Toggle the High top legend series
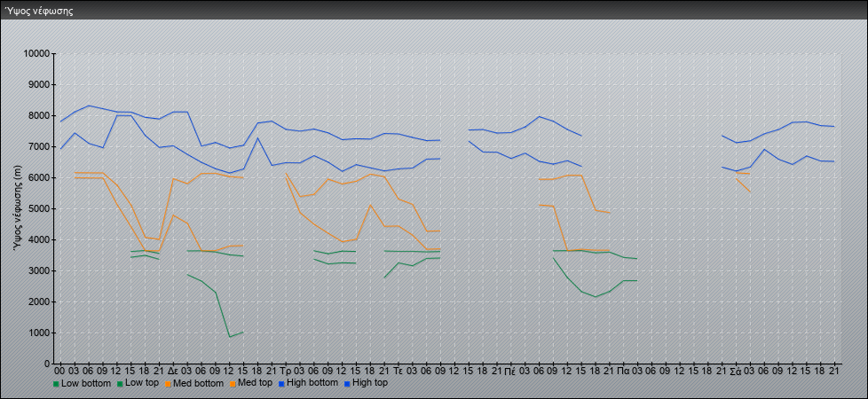The image size is (868, 399). pyautogui.click(x=366, y=383)
